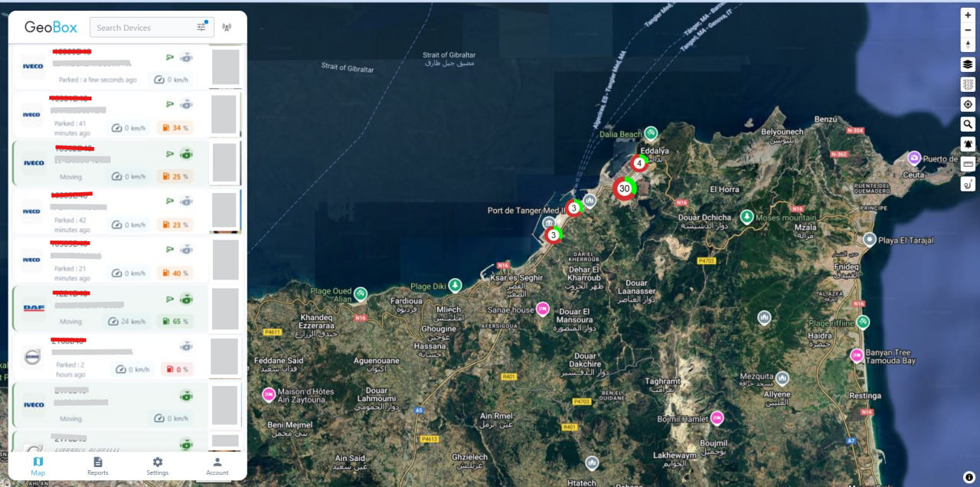Click engine icon on Volvo vehicle card
The width and height of the screenshot is (980, 487).
tap(186, 347)
